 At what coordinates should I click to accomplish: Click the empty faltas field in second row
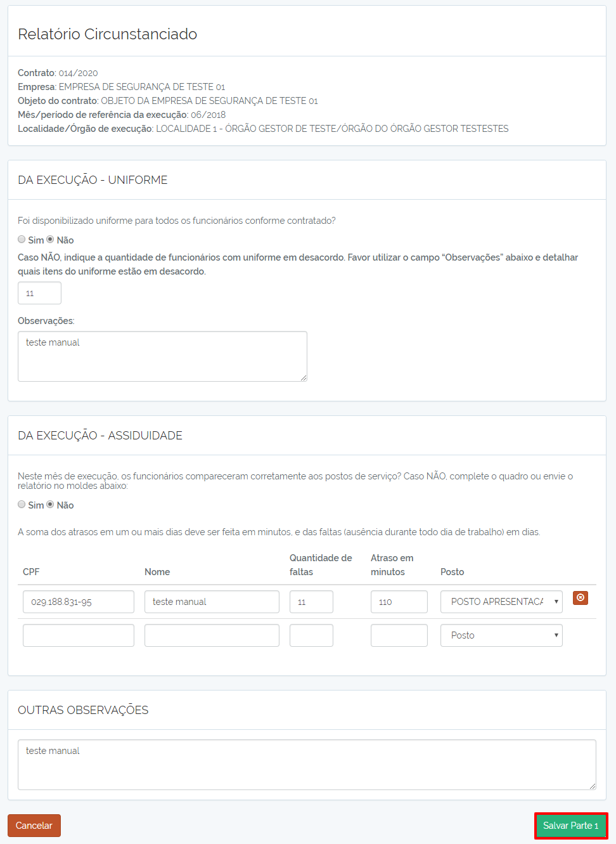coord(311,635)
